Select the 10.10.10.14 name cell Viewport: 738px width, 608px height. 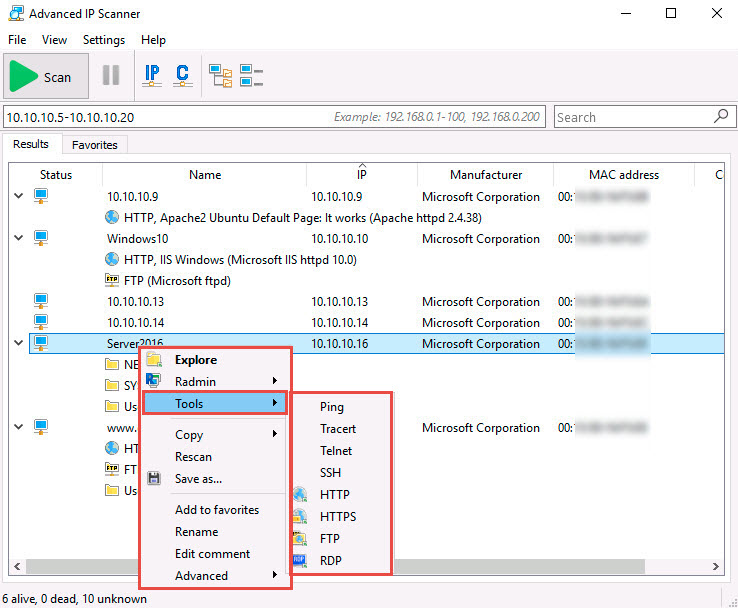[136, 323]
